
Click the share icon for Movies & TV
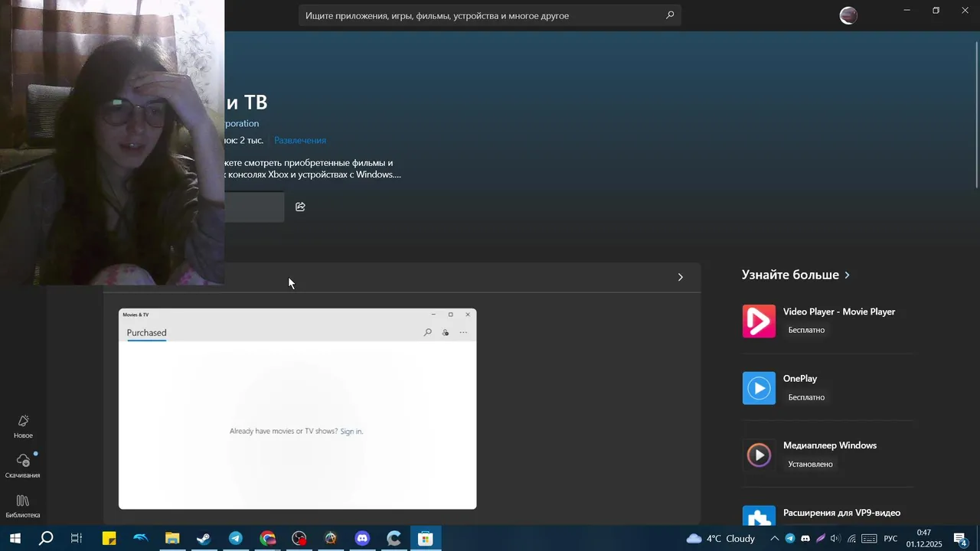[300, 207]
